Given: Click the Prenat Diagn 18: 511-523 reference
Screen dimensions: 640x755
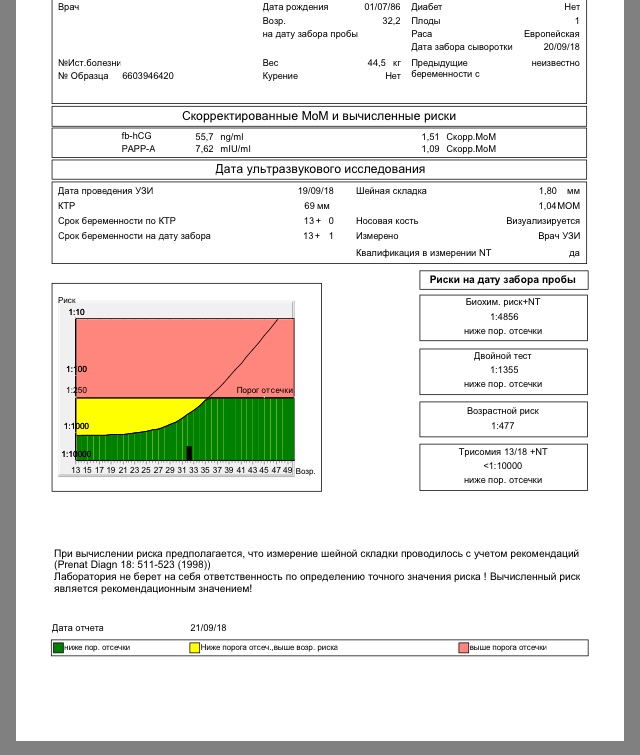Looking at the screenshot, I should (132, 565).
